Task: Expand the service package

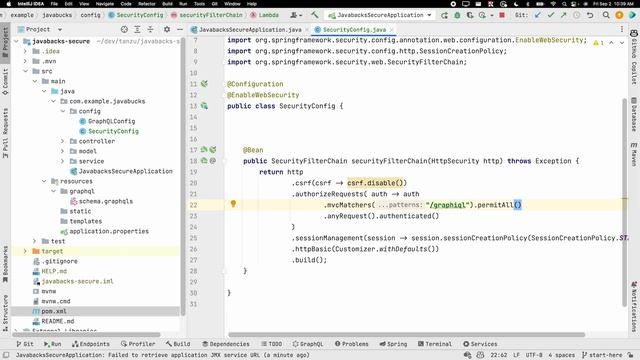Action: point(62,161)
